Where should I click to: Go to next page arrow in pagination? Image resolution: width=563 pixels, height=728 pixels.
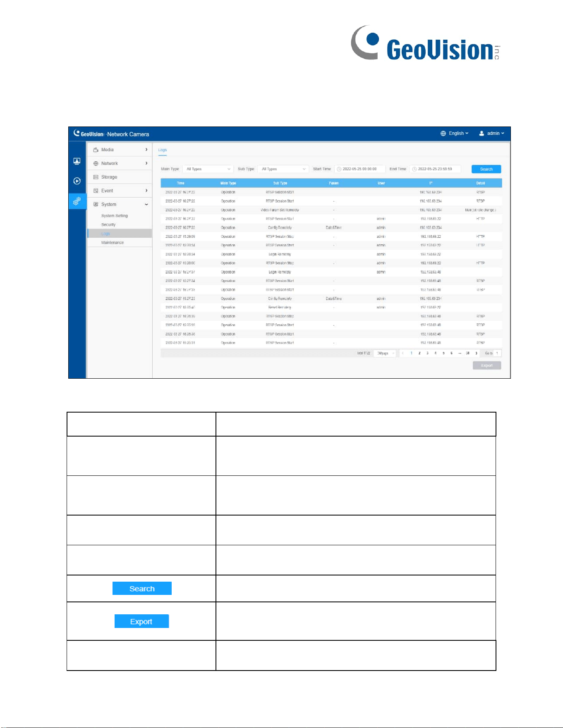click(x=476, y=353)
